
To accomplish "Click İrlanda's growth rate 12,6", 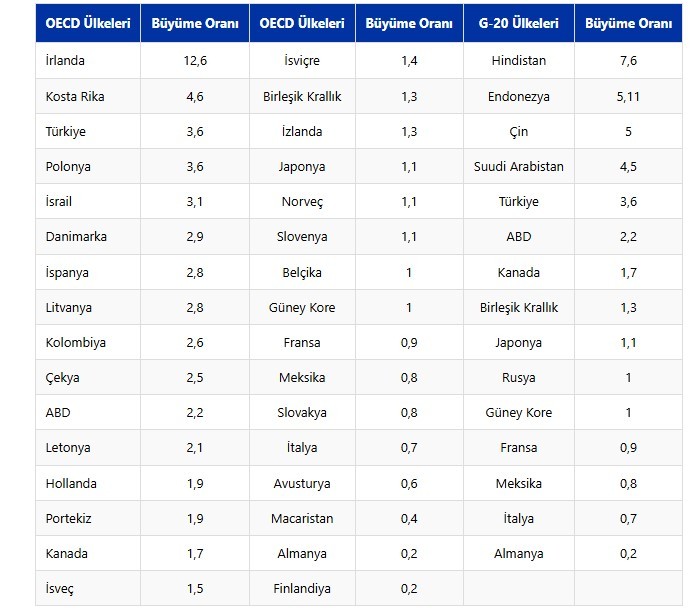I will pos(195,61).
